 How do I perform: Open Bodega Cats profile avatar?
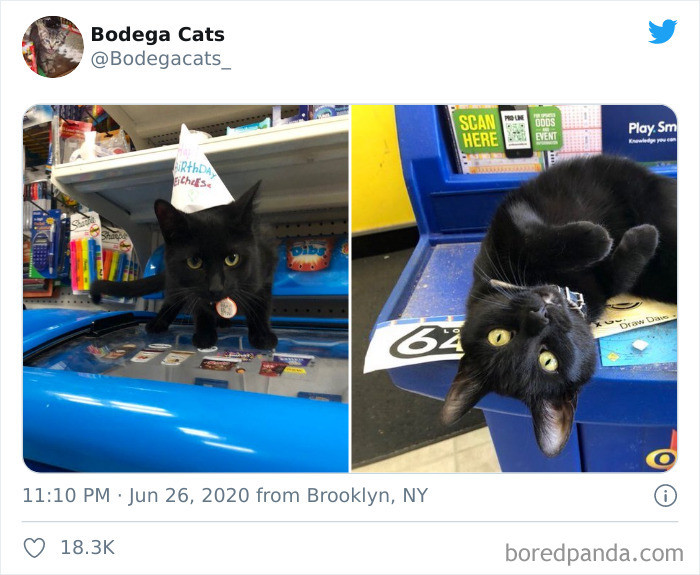point(53,47)
